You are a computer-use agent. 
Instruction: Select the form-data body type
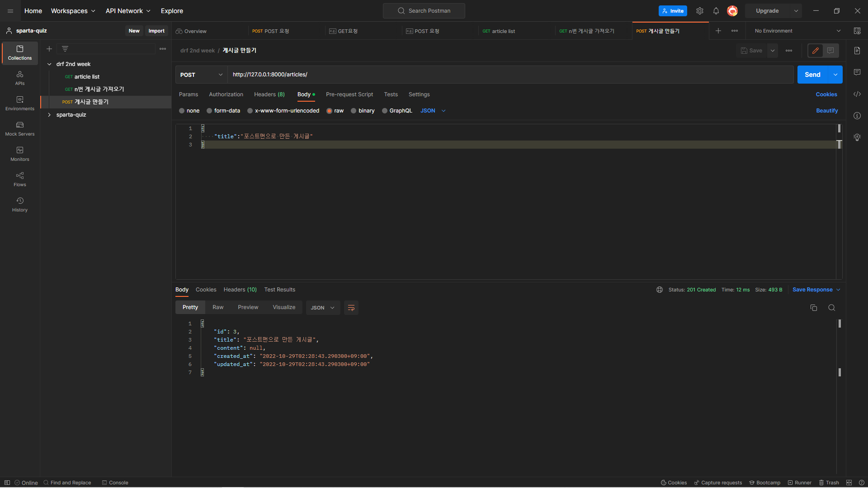click(210, 111)
